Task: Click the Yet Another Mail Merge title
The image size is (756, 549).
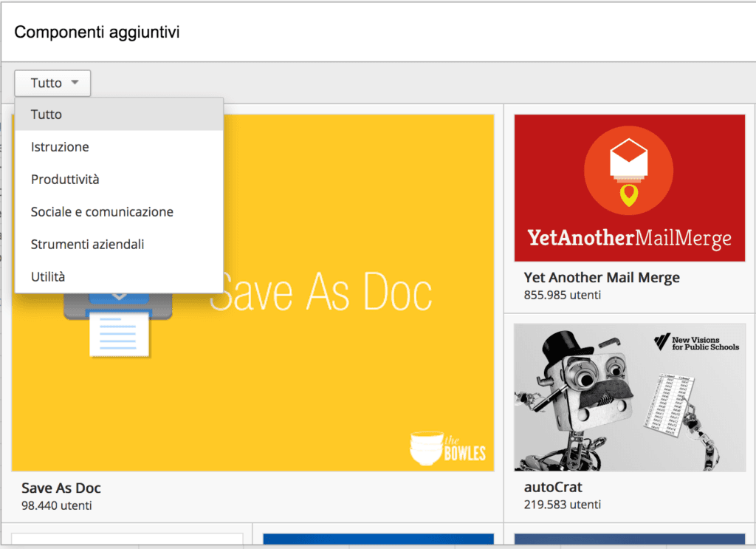Action: [x=602, y=277]
